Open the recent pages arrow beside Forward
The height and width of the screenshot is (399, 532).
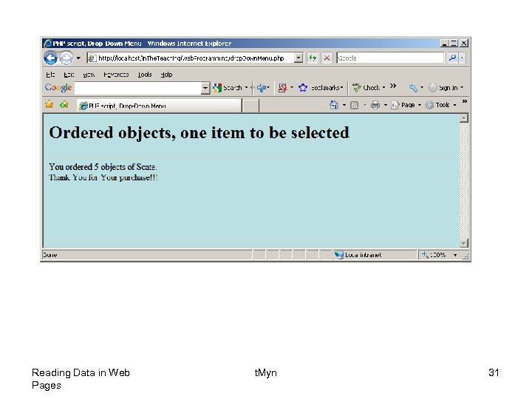click(x=78, y=58)
